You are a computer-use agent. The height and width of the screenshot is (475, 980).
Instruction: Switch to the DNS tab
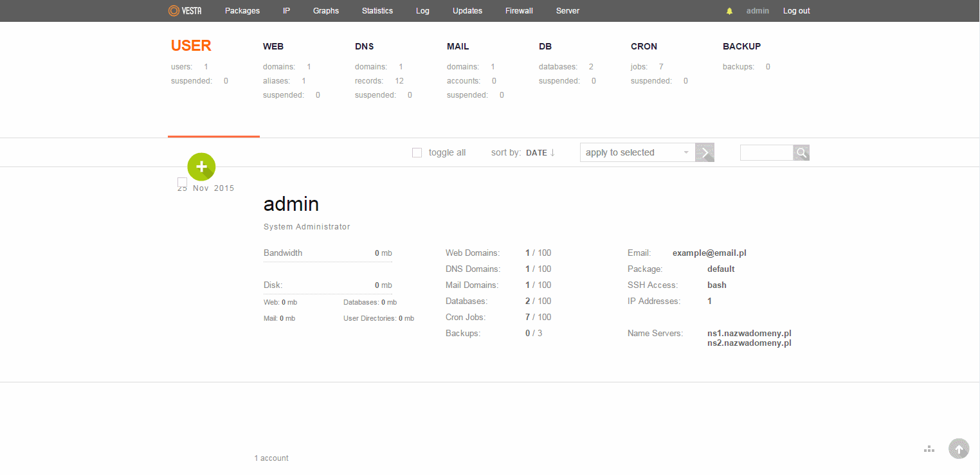click(364, 46)
